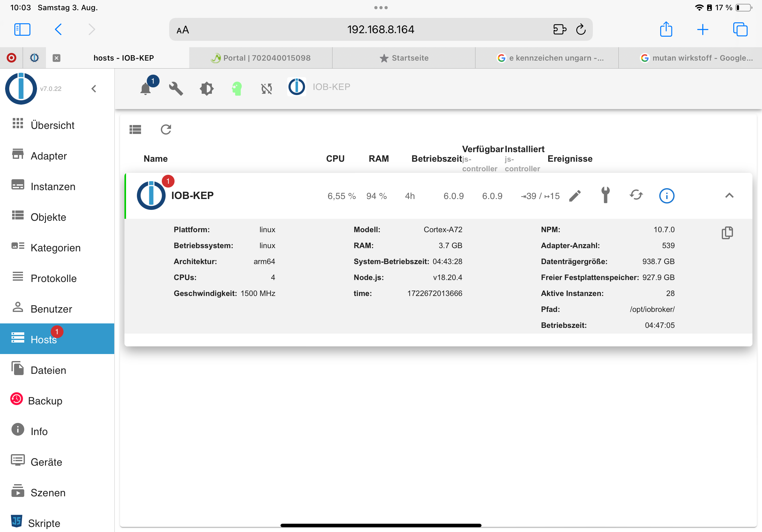
Task: Click the address bar field
Action: (380, 30)
